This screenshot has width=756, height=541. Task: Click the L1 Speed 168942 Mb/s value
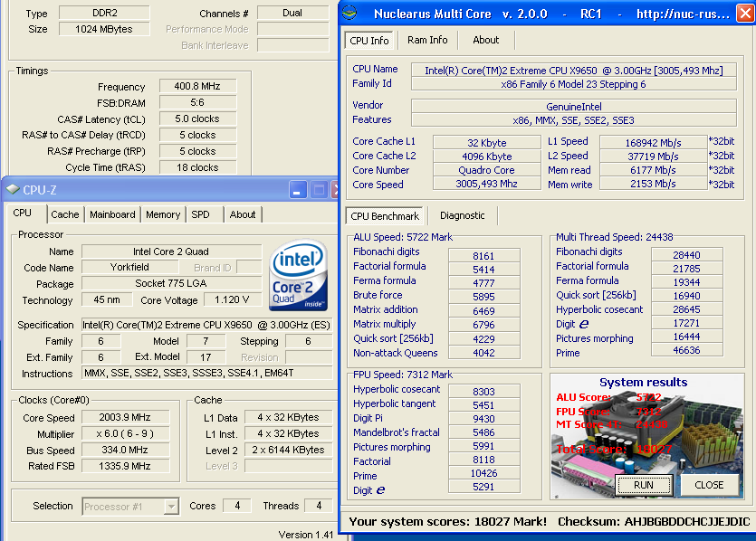tap(654, 143)
